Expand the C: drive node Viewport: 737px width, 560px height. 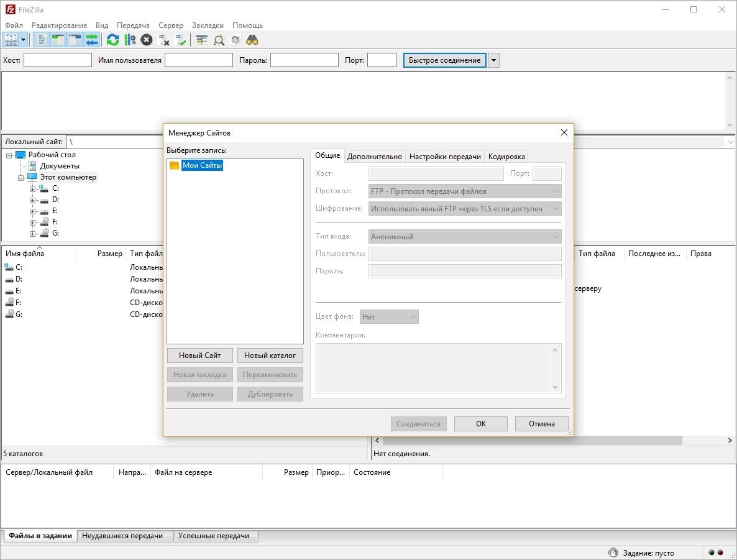click(32, 189)
